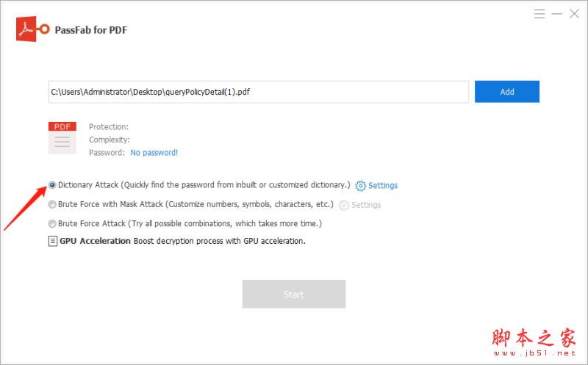This screenshot has width=588, height=365.
Task: Click the Protection label in file info
Action: click(109, 126)
